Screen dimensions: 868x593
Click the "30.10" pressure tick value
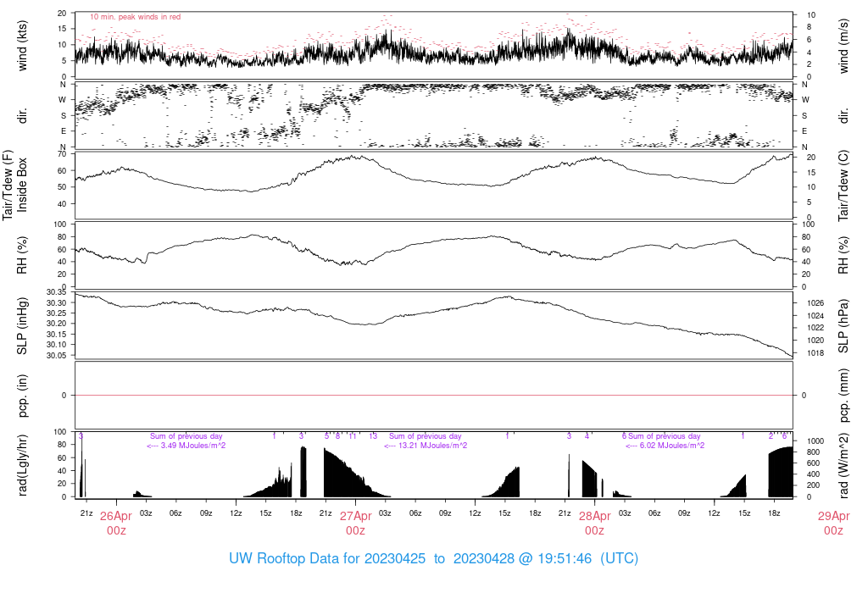56,345
